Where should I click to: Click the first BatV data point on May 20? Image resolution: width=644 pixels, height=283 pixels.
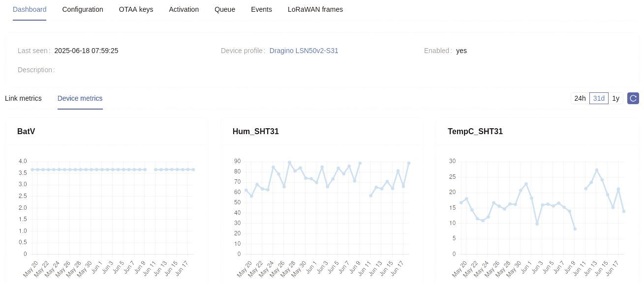[32, 170]
